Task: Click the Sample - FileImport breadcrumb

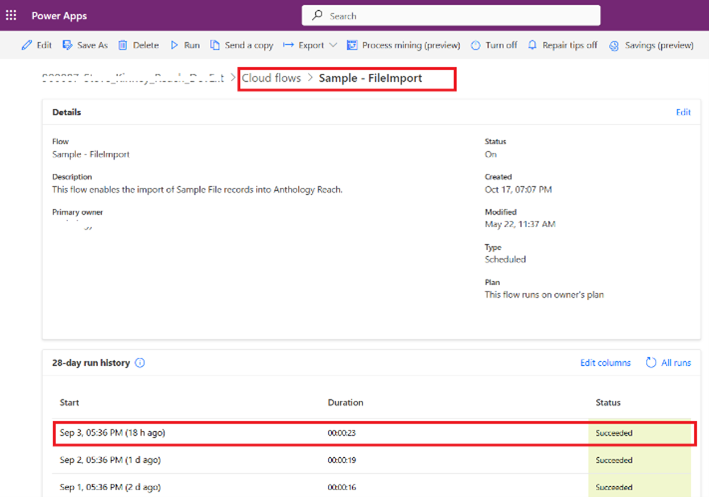Action: click(370, 78)
